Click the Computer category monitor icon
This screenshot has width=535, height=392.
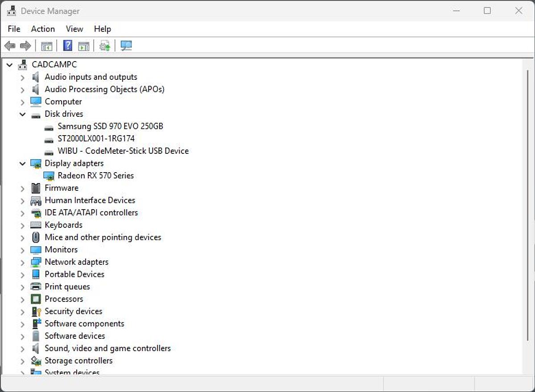[36, 102]
